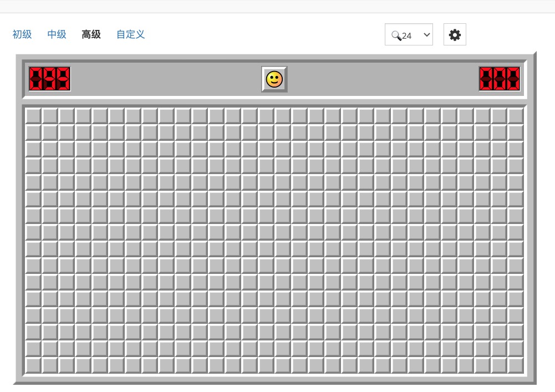Switch to 中级 intermediate difficulty
Screen dimensions: 555x392
57,34
